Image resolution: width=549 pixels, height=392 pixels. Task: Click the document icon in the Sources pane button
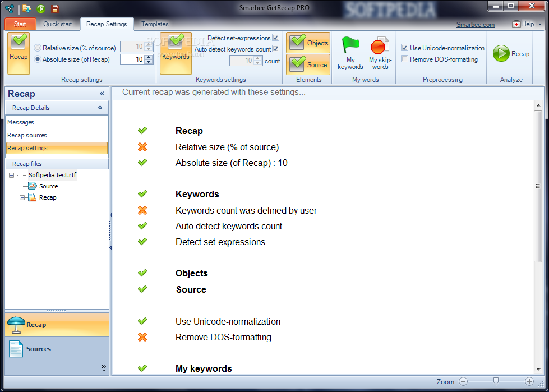pyautogui.click(x=15, y=349)
